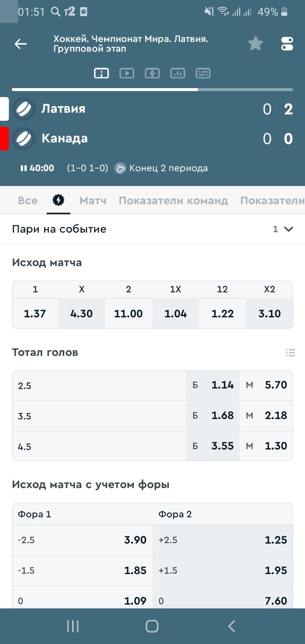The height and width of the screenshot is (644, 305).
Task: Open Тотал голов list view icon
Action: click(x=290, y=353)
